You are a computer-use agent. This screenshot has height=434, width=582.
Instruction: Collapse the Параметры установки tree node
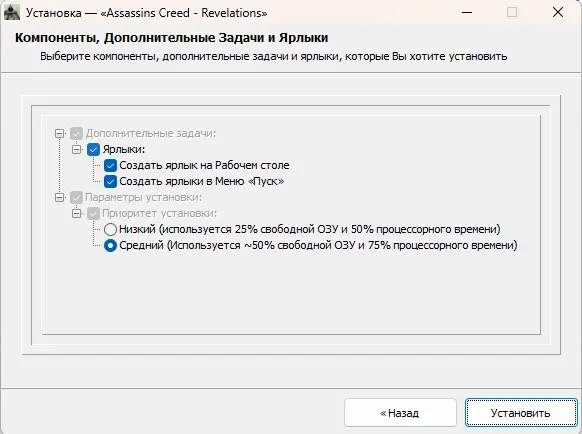point(59,197)
